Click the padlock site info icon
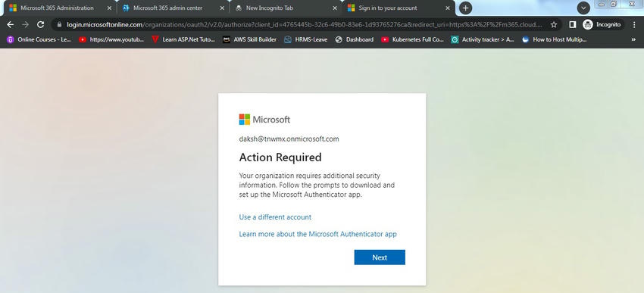This screenshot has width=644, height=293. [x=59, y=25]
